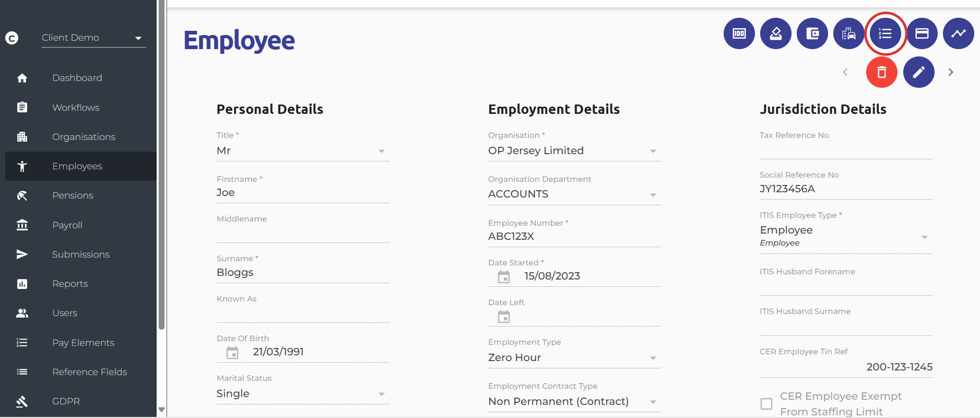Open Date Started calendar picker
The image size is (980, 418).
504,277
